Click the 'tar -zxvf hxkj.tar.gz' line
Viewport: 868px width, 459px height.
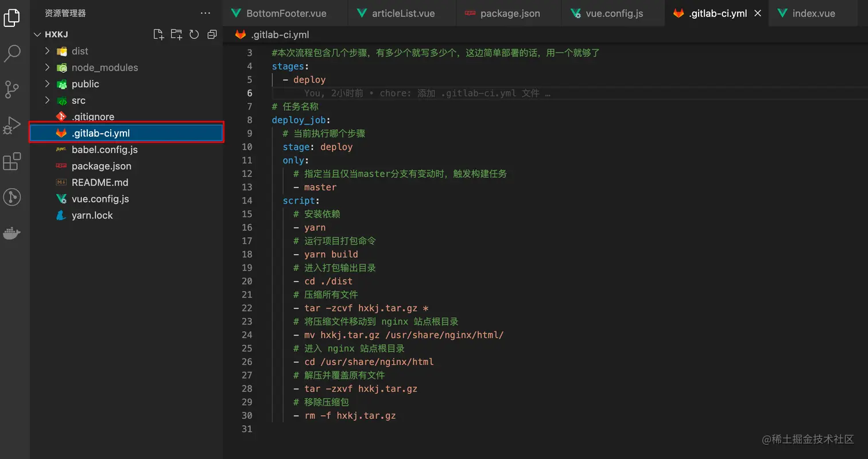tap(355, 388)
